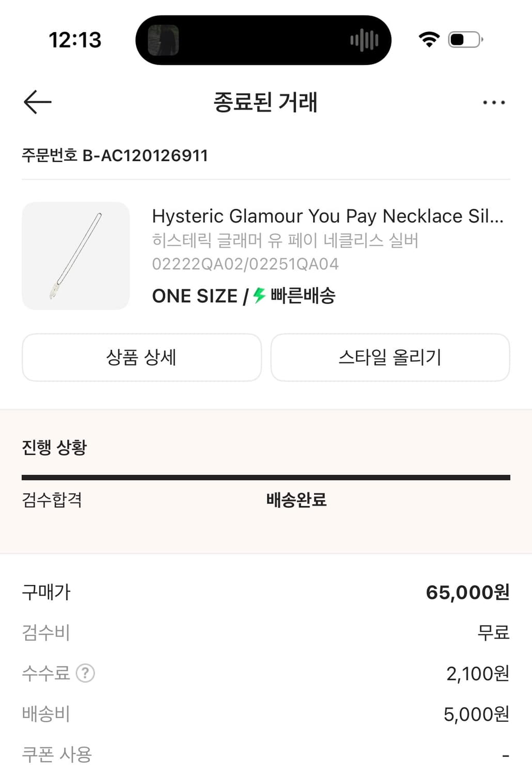Tap the 65,000원 purchase price
Image resolution: width=532 pixels, height=775 pixels.
[467, 592]
